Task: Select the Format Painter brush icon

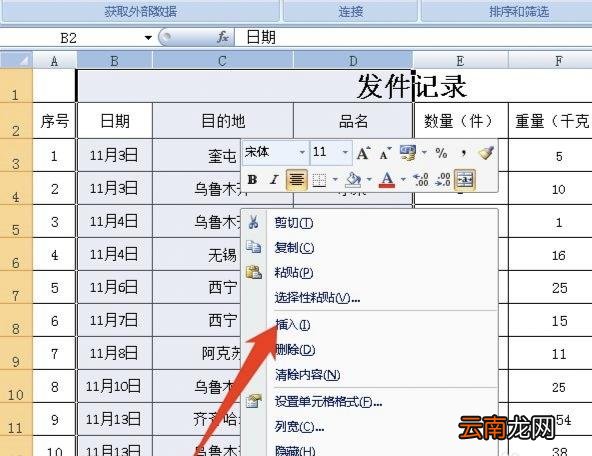Action: point(486,153)
